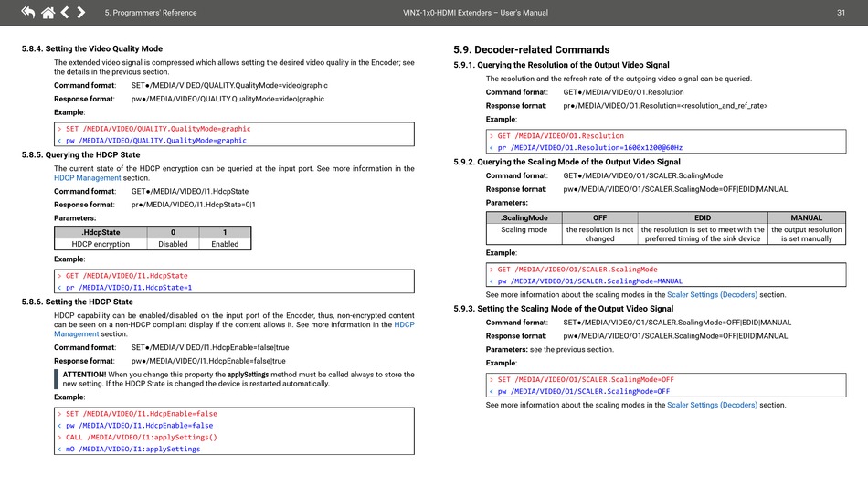The image size is (868, 487).
Task: Go to the home page icon
Action: tap(48, 12)
